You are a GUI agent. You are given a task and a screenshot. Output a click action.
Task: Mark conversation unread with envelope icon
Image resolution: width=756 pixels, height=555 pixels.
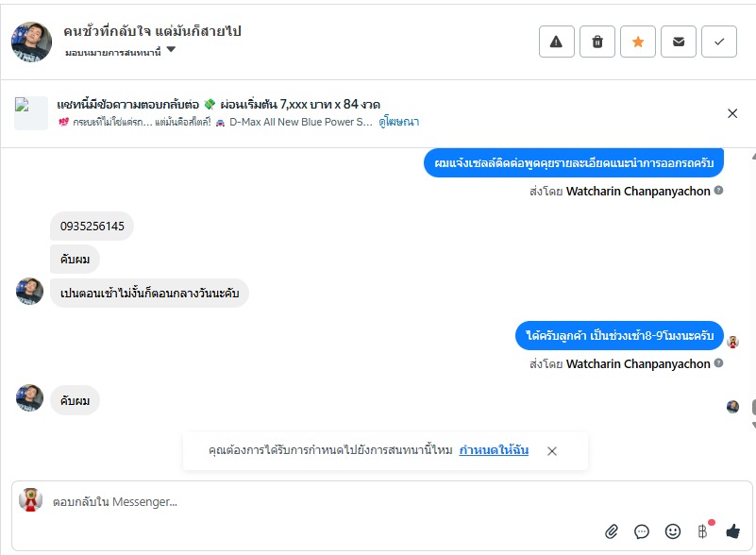[x=679, y=42]
